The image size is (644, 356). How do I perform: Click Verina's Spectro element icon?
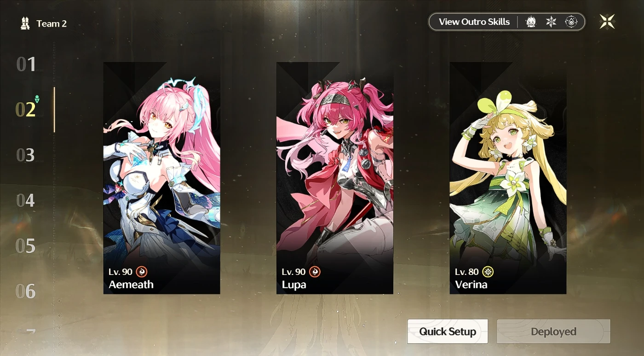coord(488,272)
